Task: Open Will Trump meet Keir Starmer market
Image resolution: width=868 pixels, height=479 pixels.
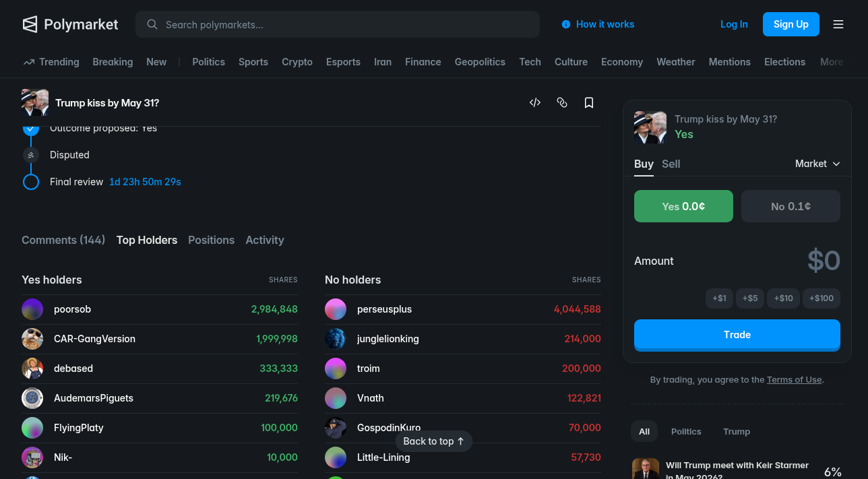Action: click(x=737, y=470)
